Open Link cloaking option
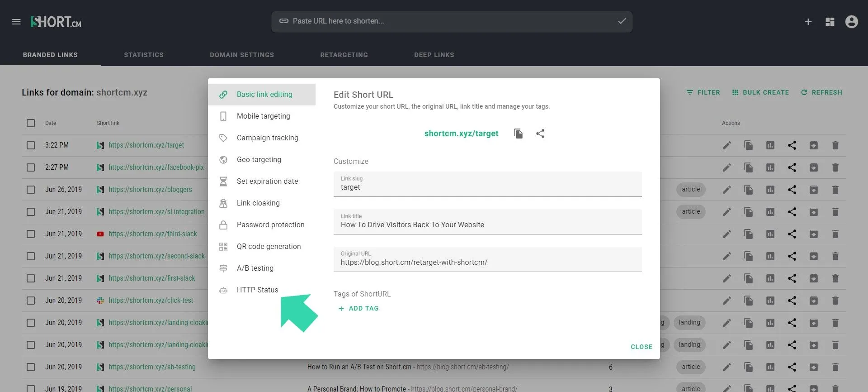 point(262,203)
